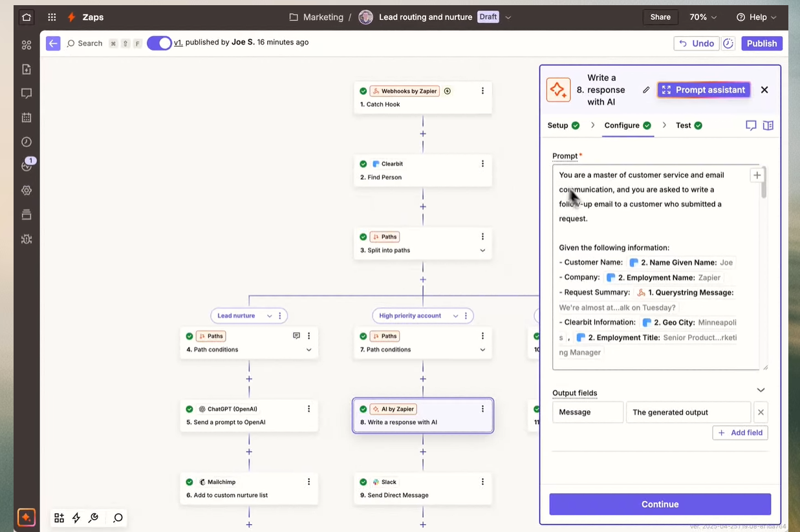
Task: Open three-dot menu next to Lead nurture path
Action: pos(280,315)
